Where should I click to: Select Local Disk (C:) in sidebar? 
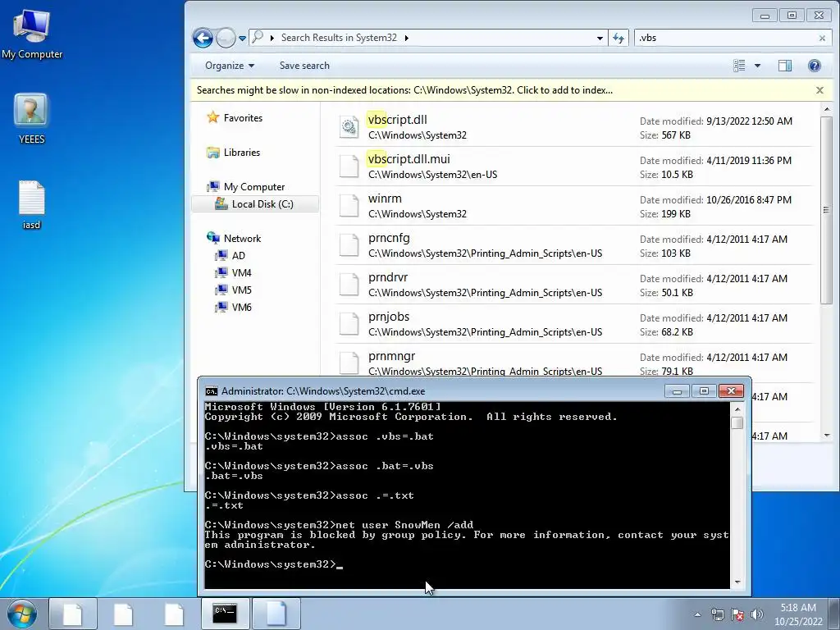click(x=255, y=204)
